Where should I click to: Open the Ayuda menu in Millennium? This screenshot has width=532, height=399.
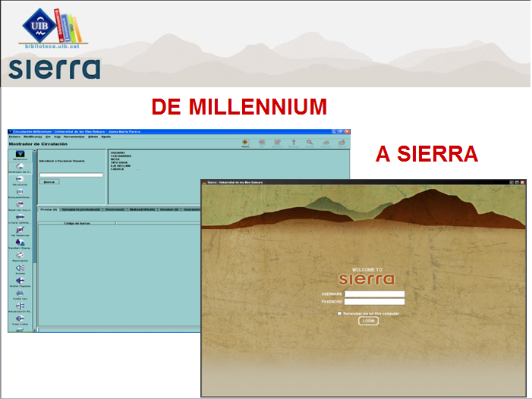tap(106, 137)
